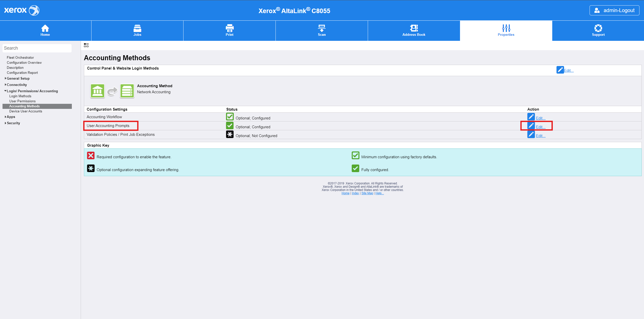Select Device User Accounts in sidebar

click(26, 111)
